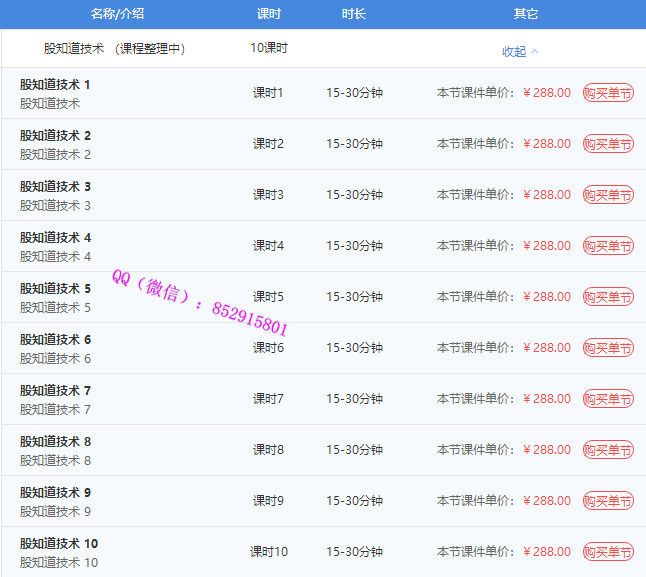Buy lesson 课时10 with 购买单节

[x=608, y=552]
